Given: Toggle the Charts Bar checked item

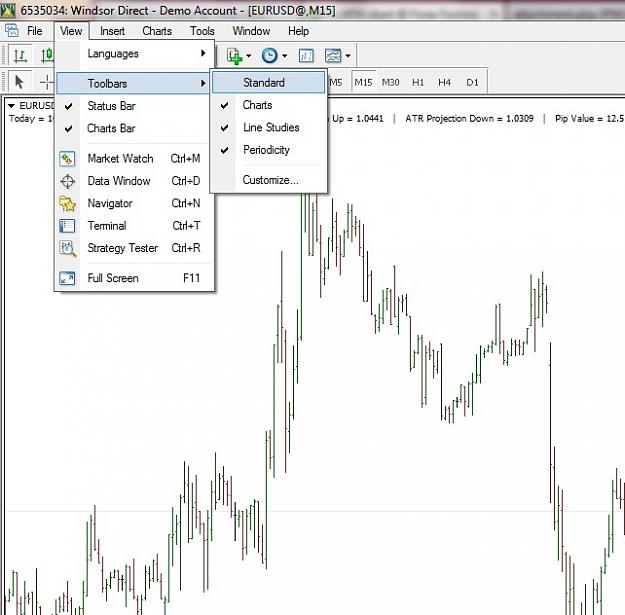Looking at the screenshot, I should [134, 128].
